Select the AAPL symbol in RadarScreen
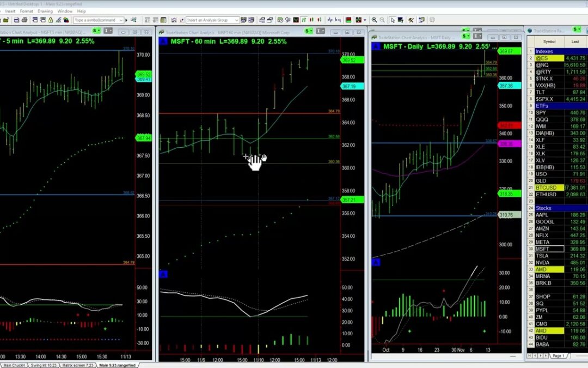The image size is (588, 368). point(549,215)
